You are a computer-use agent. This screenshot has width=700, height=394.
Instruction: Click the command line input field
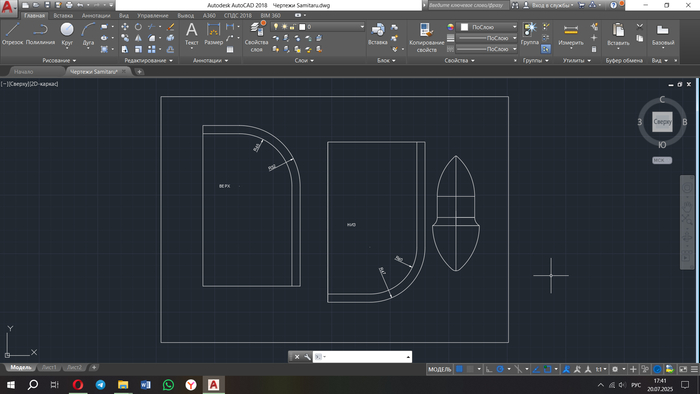click(x=362, y=357)
